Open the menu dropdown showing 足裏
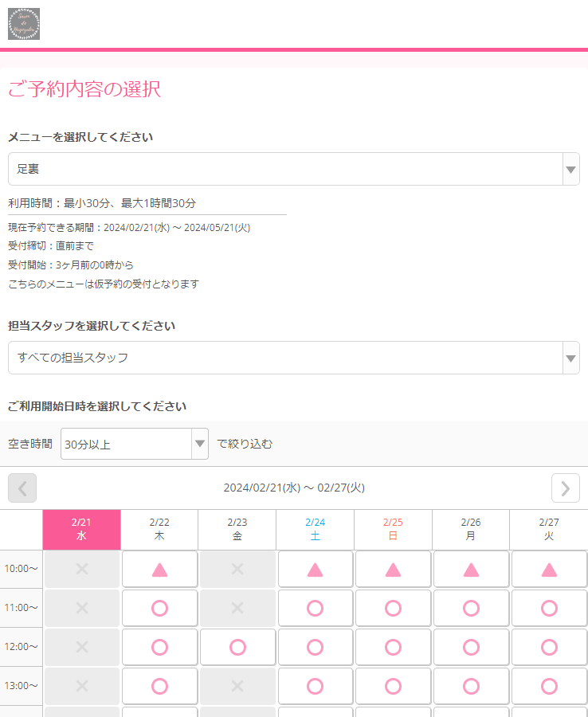Viewport: 588px width, 717px height. pos(293,169)
